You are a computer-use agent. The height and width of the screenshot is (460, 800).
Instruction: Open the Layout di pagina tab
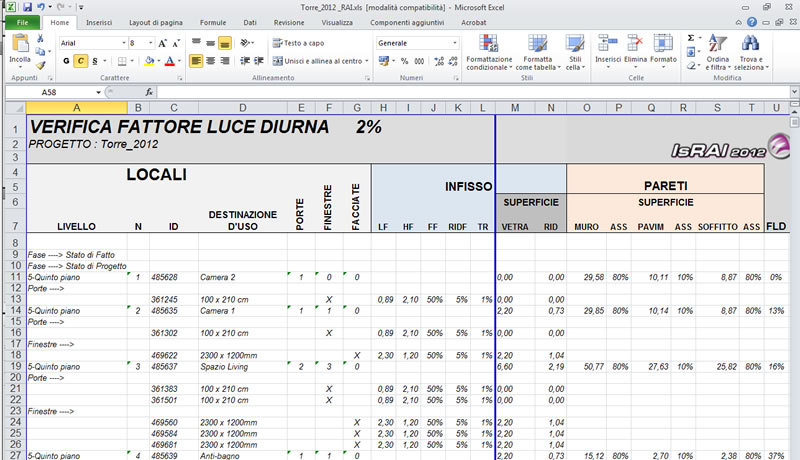(155, 21)
